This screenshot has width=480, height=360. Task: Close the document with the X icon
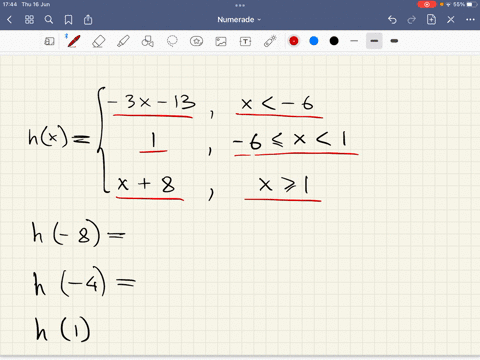(x=451, y=20)
